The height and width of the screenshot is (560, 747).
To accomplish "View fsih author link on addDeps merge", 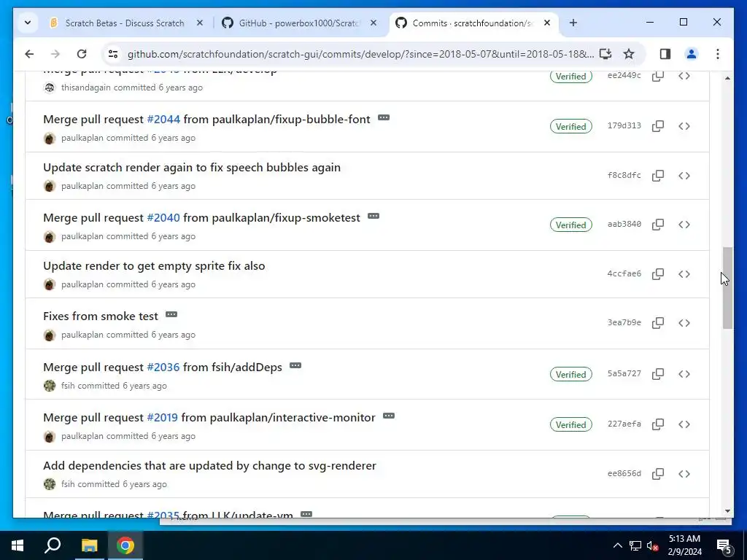I will tap(68, 386).
